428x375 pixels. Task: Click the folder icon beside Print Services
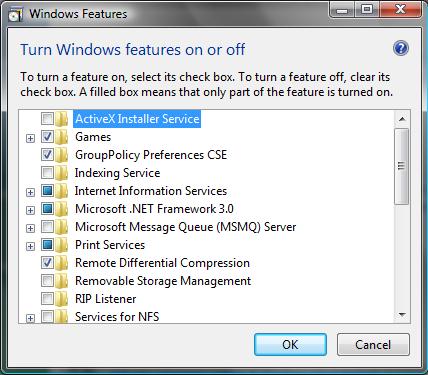point(61,245)
